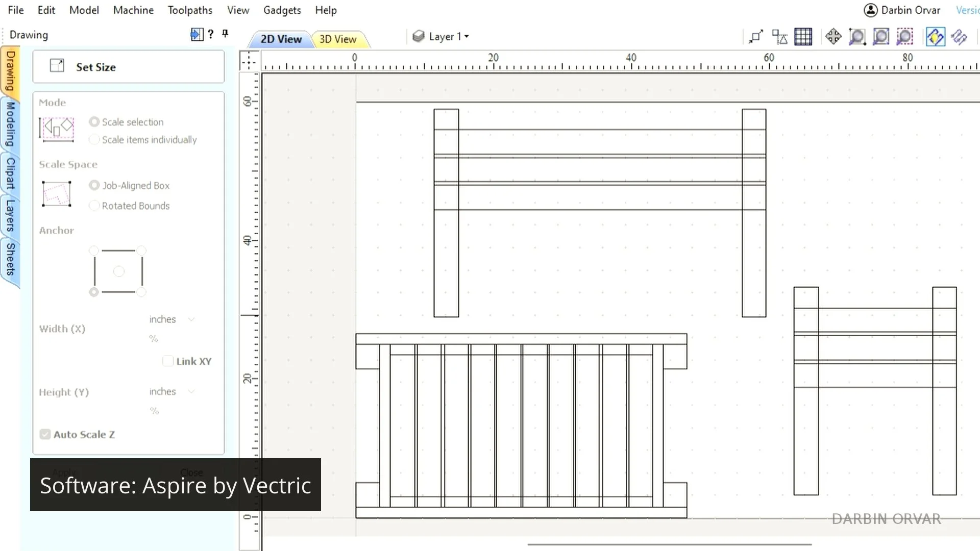Select the Rotated Bounds option
Screen dimensions: 980x551
click(x=94, y=206)
